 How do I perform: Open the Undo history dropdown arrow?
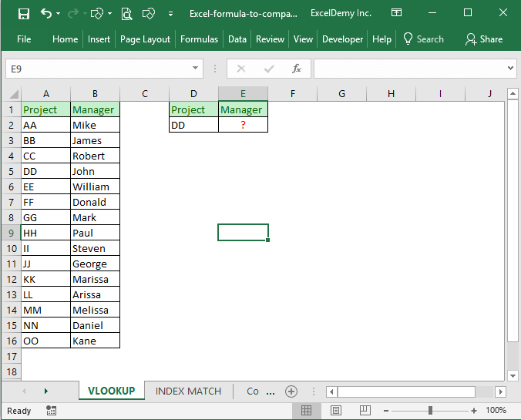(x=58, y=13)
